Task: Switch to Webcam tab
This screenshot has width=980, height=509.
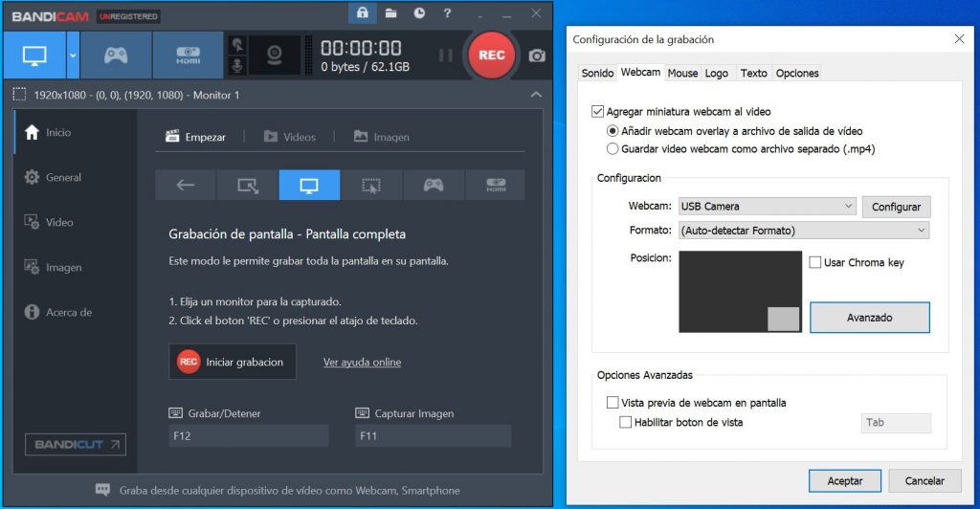Action: 640,73
